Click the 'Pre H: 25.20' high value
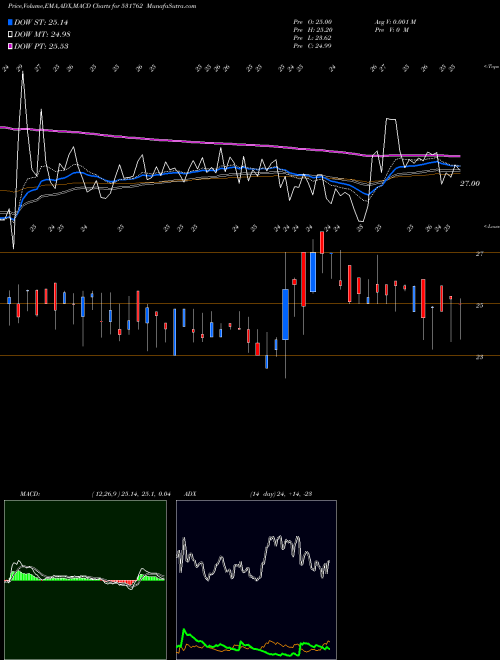This screenshot has width=500, height=660. point(312,30)
